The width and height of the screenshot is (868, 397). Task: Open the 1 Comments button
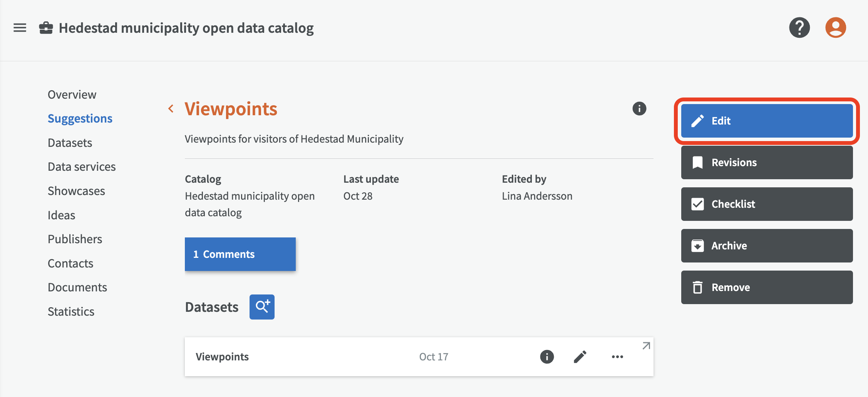pos(240,254)
